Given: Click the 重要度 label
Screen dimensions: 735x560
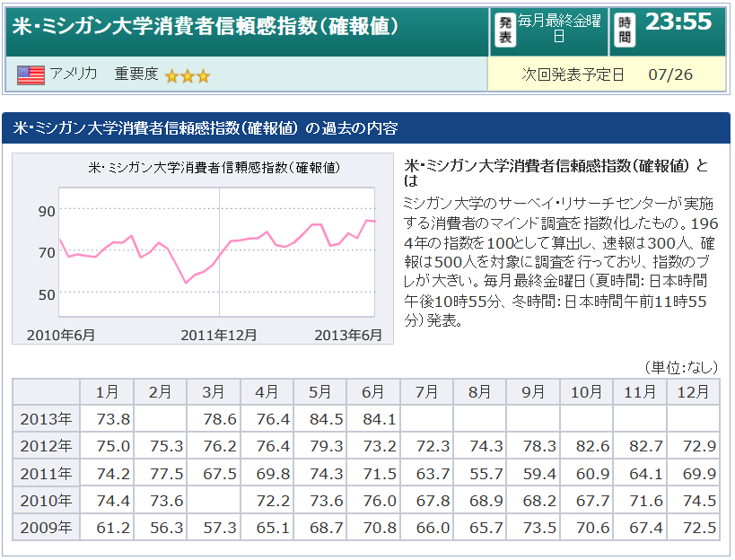Looking at the screenshot, I should point(136,74).
